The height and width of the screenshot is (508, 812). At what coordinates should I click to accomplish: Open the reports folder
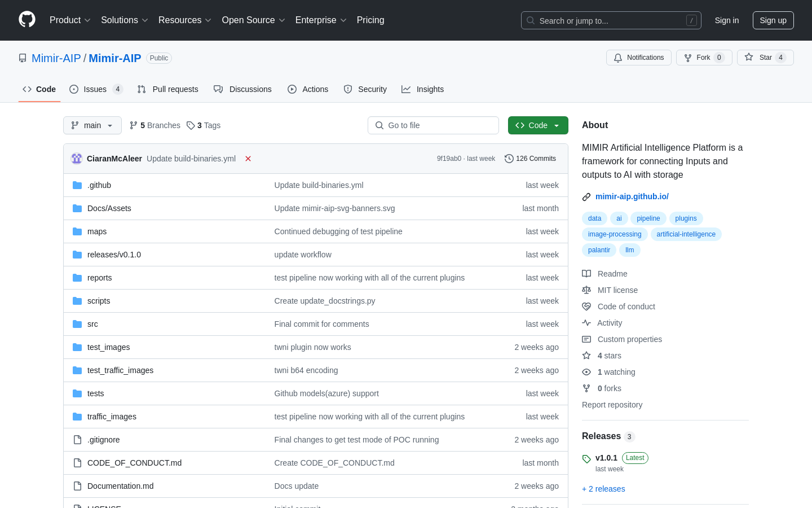point(100,278)
